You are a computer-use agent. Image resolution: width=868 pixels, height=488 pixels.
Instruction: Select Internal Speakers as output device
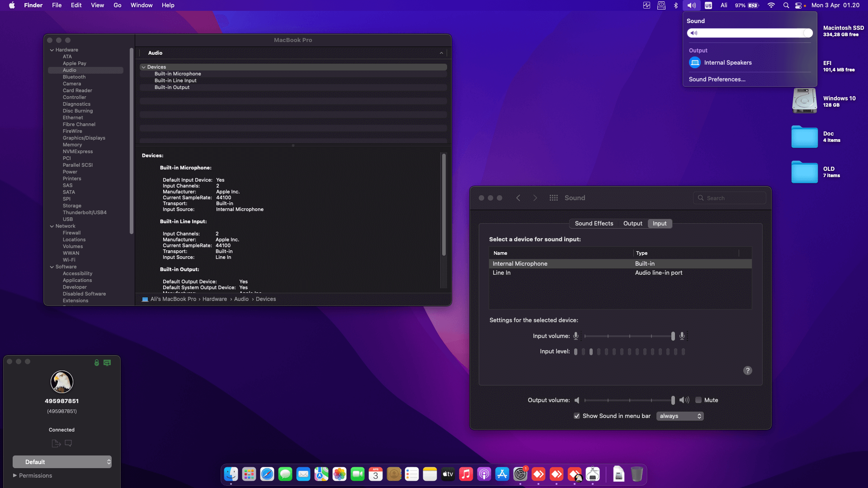[x=728, y=62]
